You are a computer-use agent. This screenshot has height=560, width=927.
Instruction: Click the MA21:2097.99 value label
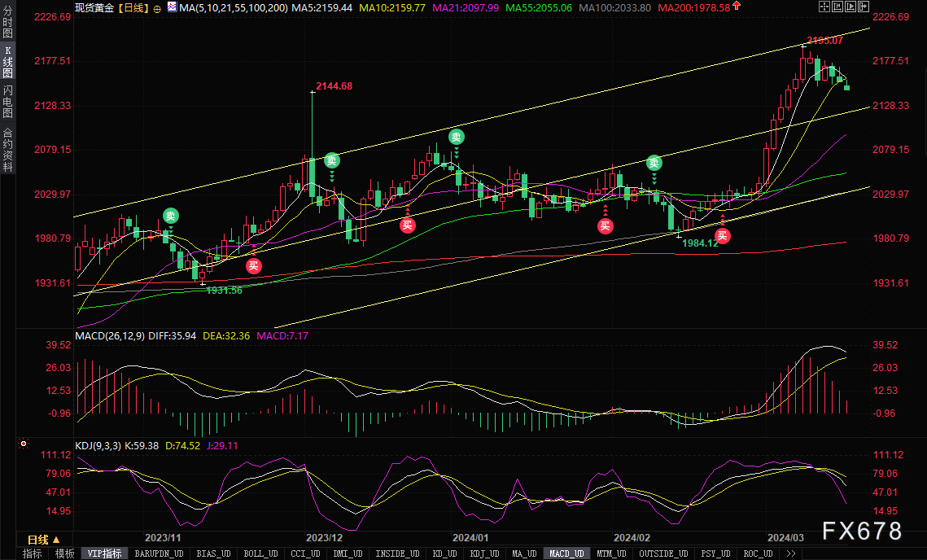466,7
